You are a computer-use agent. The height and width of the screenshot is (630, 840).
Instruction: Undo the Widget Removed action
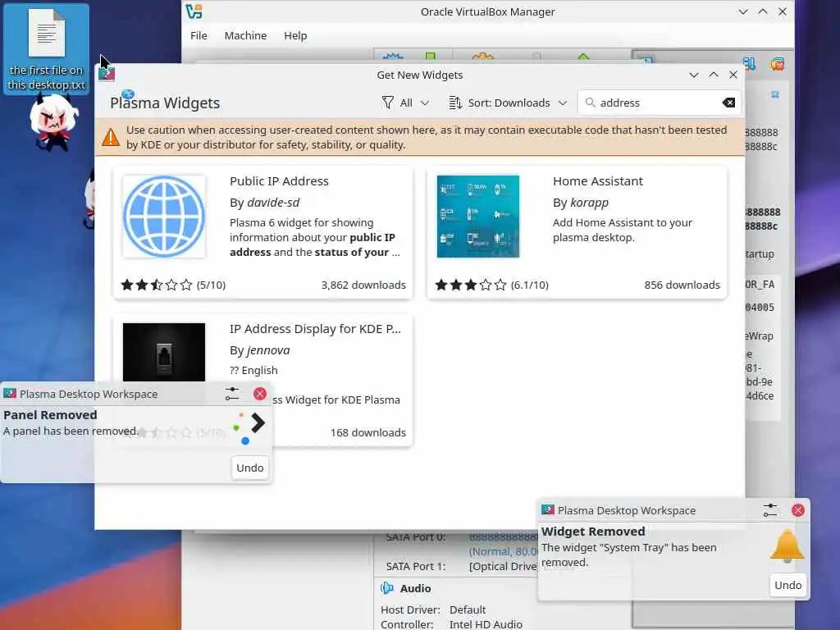[x=787, y=585]
